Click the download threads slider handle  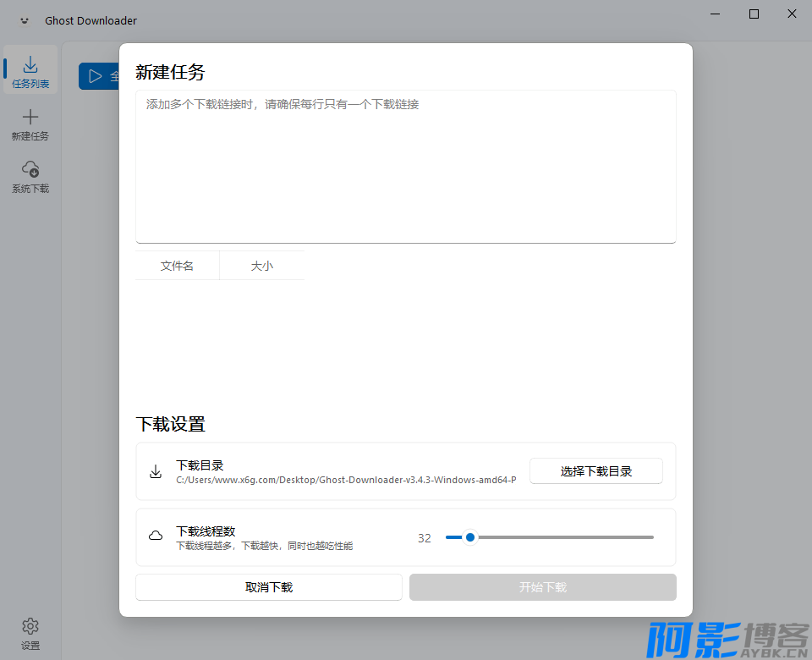[470, 537]
